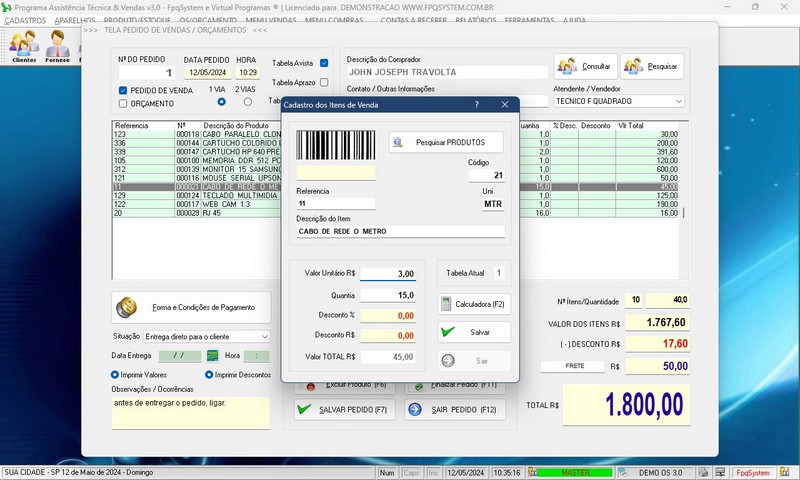Click the green application logo in the title bar
800x480 pixels.
coord(6,8)
